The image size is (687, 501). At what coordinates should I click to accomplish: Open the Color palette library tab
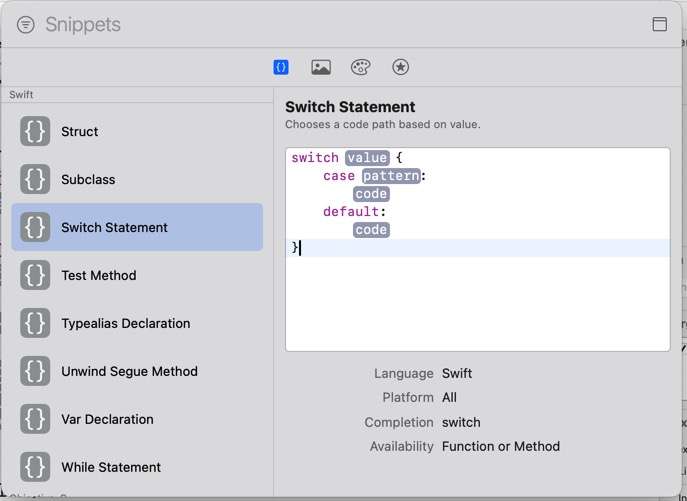click(361, 67)
